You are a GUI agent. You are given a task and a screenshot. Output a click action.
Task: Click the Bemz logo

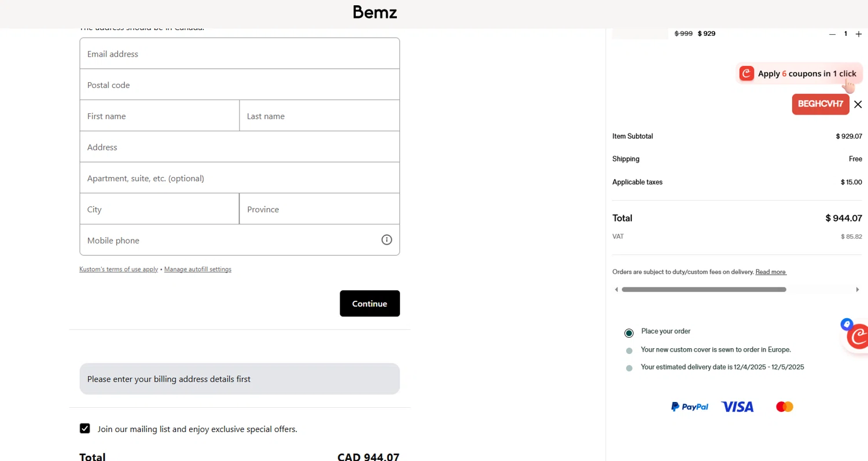pyautogui.click(x=375, y=12)
